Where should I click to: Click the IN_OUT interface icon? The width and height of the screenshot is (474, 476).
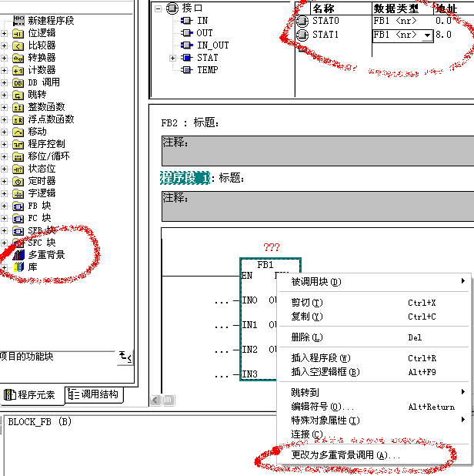(186, 45)
